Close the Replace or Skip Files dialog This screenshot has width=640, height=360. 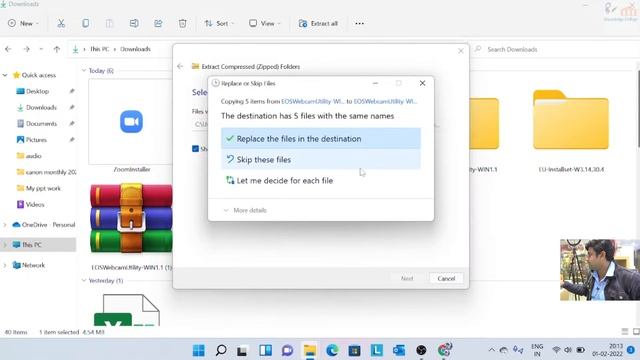point(422,83)
